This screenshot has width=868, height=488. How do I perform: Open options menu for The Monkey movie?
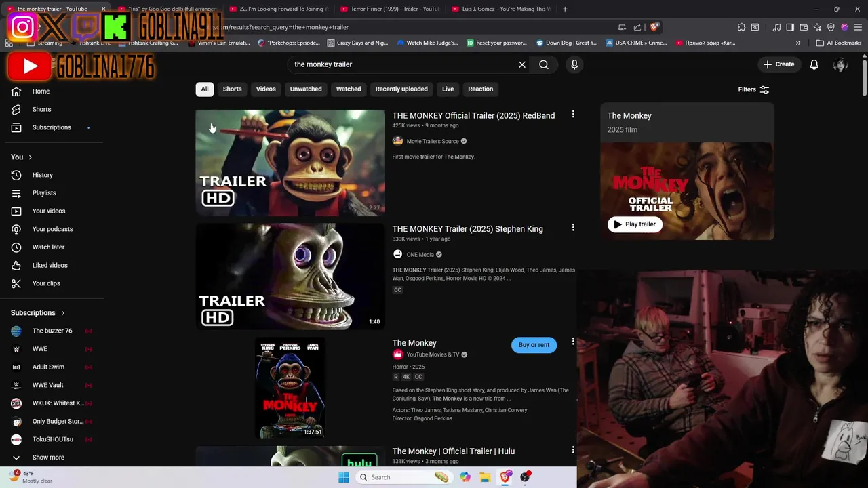(x=573, y=342)
